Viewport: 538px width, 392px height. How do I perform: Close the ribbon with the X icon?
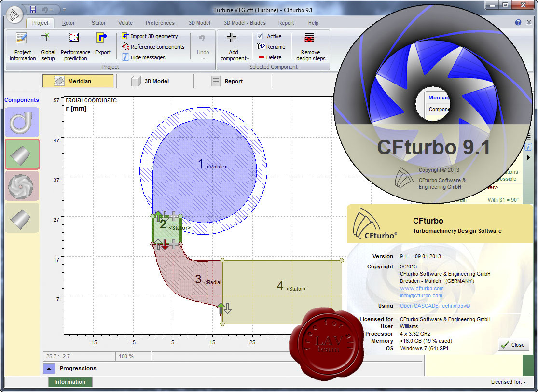pyautogui.click(x=529, y=22)
